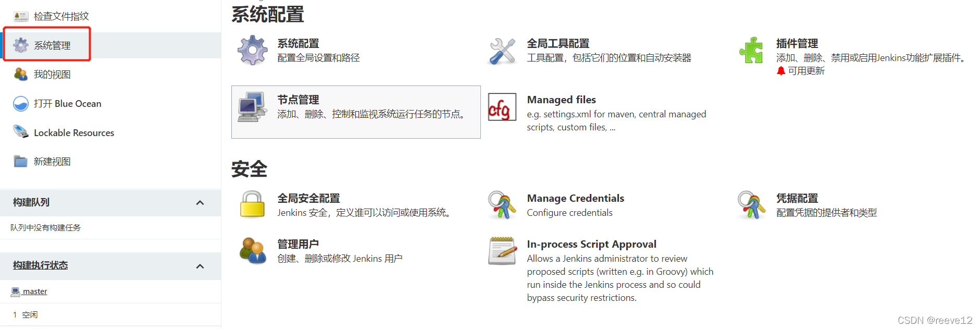
Task: Click the 管理用户 people icon
Action: click(252, 251)
